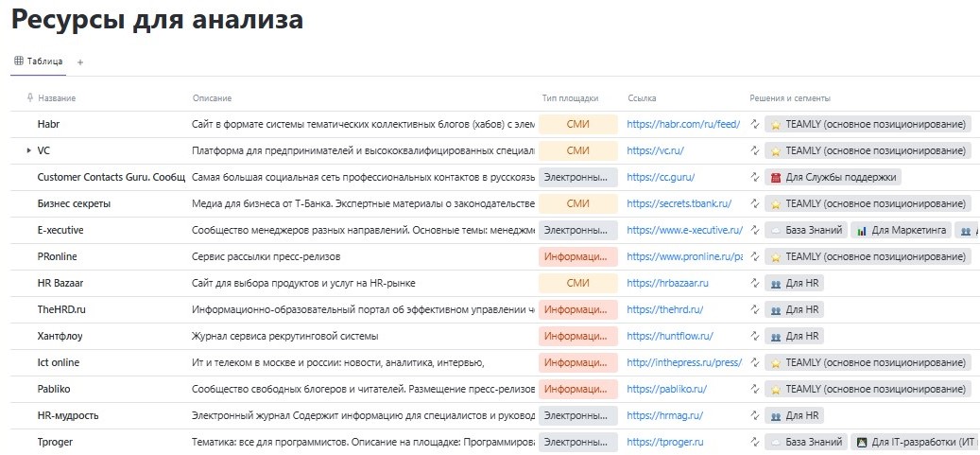Open the Описание column header
The image size is (980, 455).
212,98
